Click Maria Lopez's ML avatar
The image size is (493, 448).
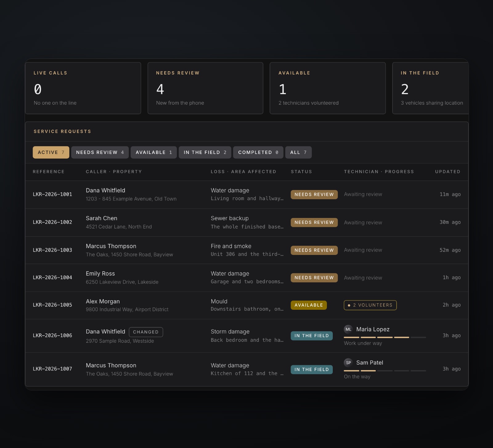tap(348, 329)
